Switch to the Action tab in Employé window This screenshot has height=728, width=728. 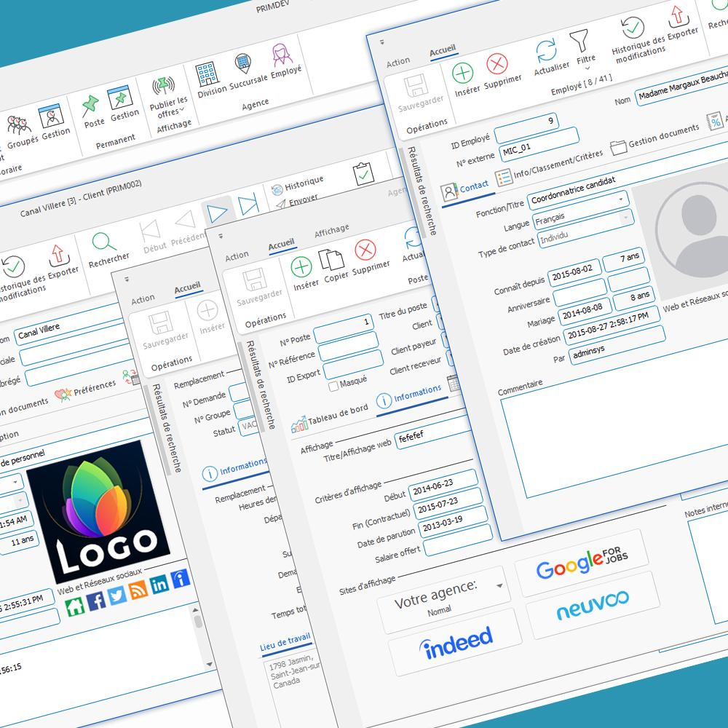[398, 61]
